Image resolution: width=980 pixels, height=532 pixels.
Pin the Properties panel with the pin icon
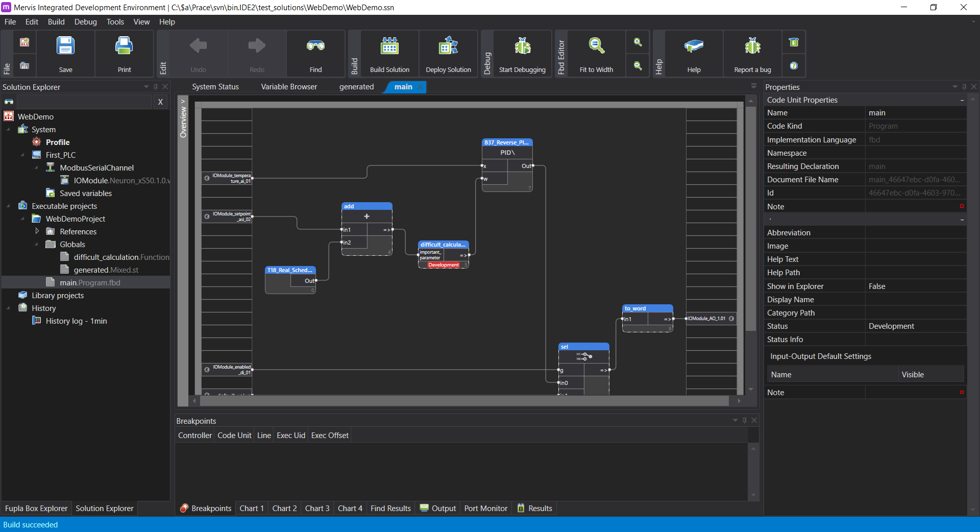coord(964,87)
